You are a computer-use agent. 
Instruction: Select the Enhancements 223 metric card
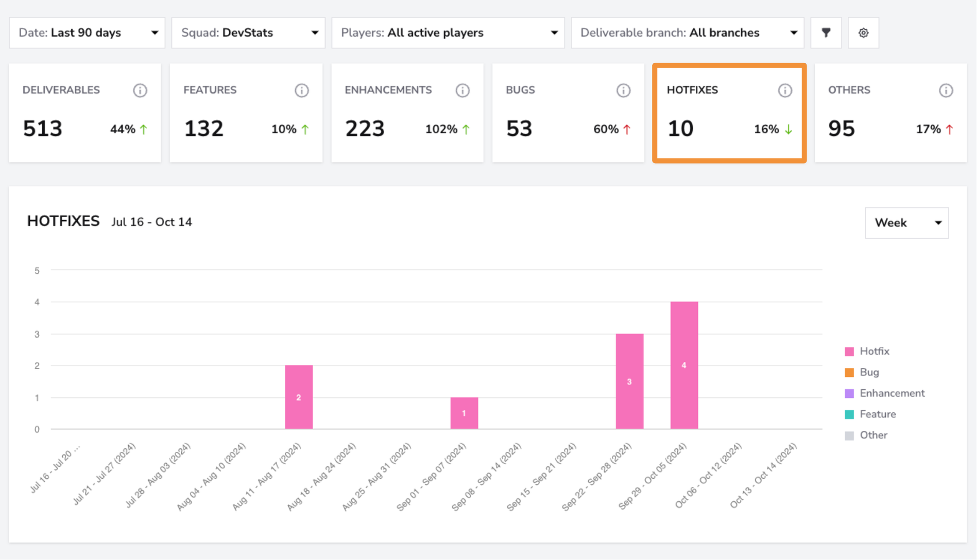point(407,113)
